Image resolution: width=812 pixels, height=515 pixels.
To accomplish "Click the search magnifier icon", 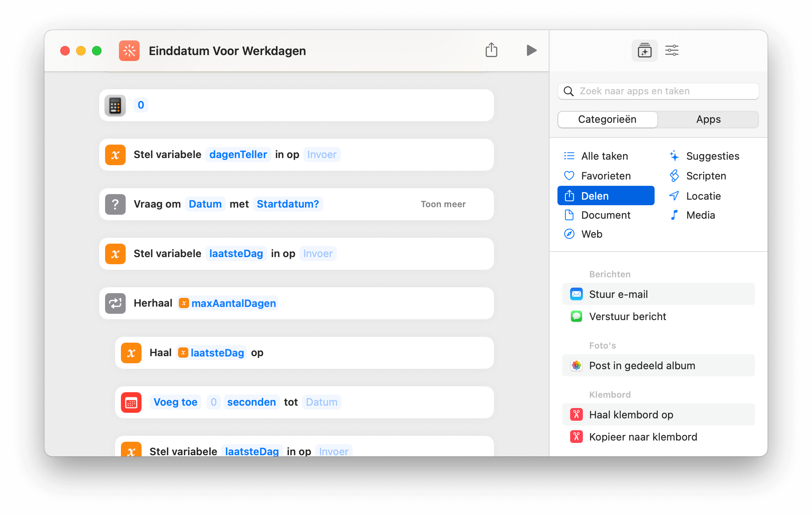I will (569, 91).
